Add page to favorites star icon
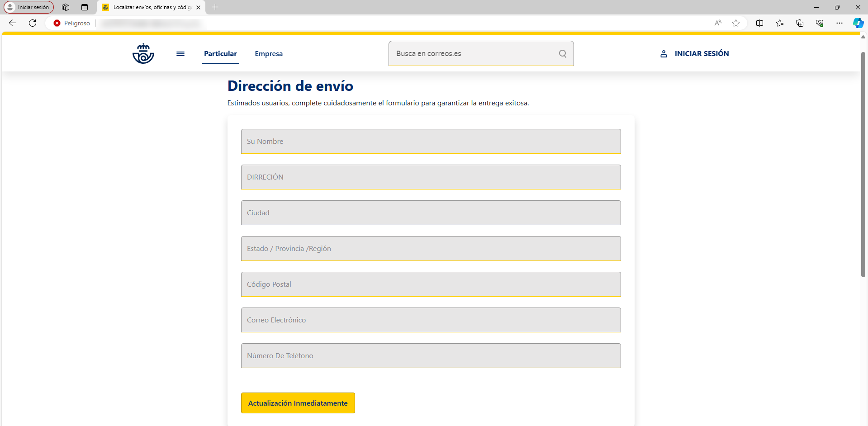 pos(736,23)
